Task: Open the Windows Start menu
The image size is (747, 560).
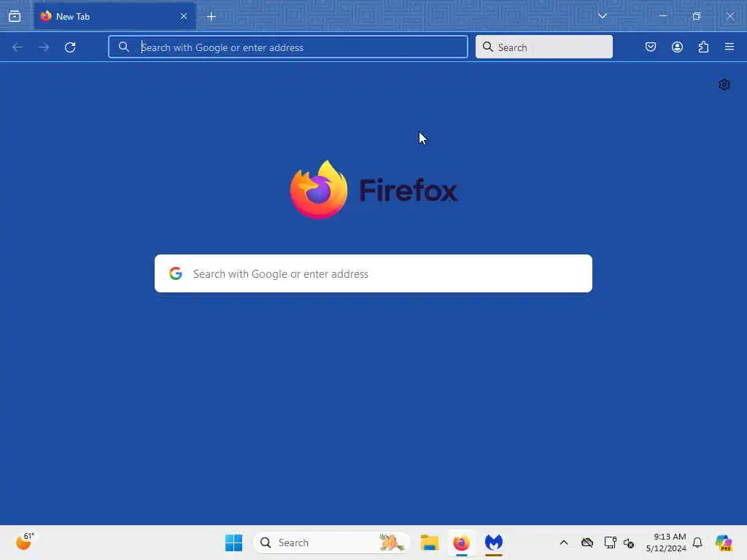Action: pos(234,542)
